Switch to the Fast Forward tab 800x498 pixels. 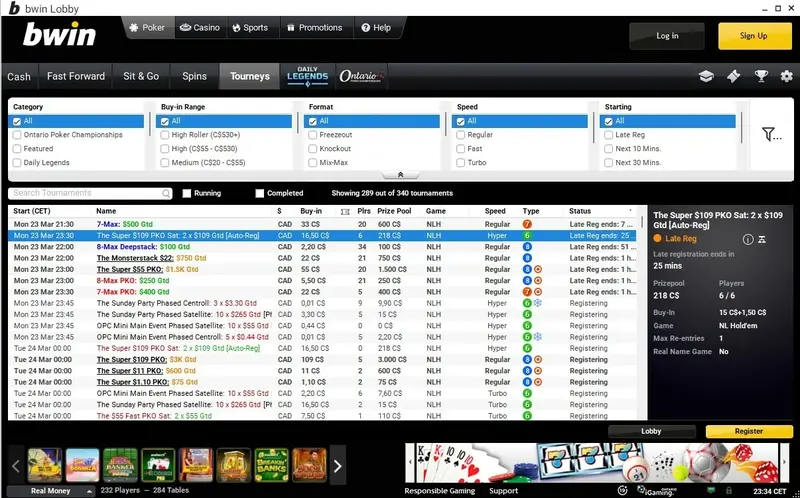(76, 77)
